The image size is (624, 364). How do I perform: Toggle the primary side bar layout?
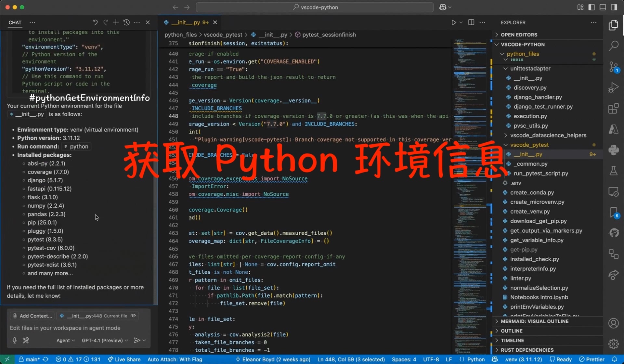[x=591, y=7]
